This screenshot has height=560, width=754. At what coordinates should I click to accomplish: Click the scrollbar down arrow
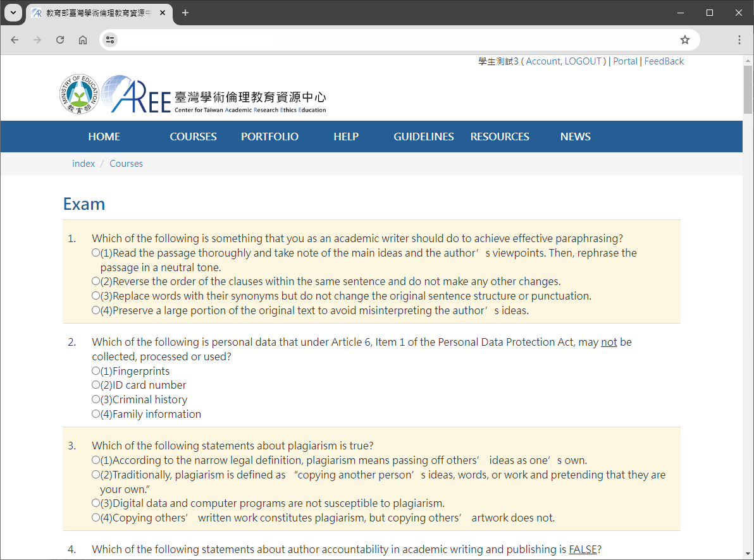(x=748, y=555)
